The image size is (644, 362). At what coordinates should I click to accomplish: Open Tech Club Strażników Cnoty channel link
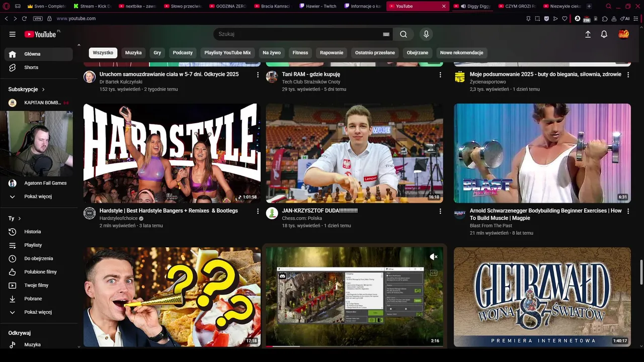[311, 82]
